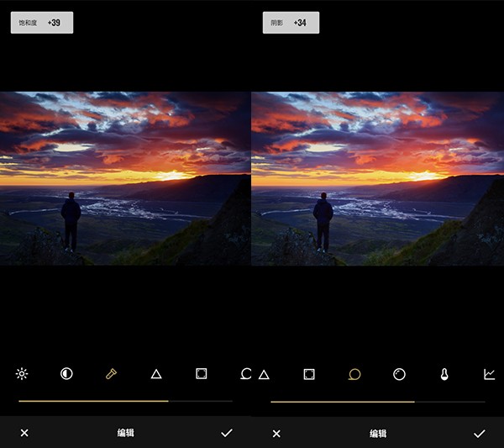Viewport: 504px width, 448px height.
Task: Open the line chart tool icon
Action: tap(489, 374)
